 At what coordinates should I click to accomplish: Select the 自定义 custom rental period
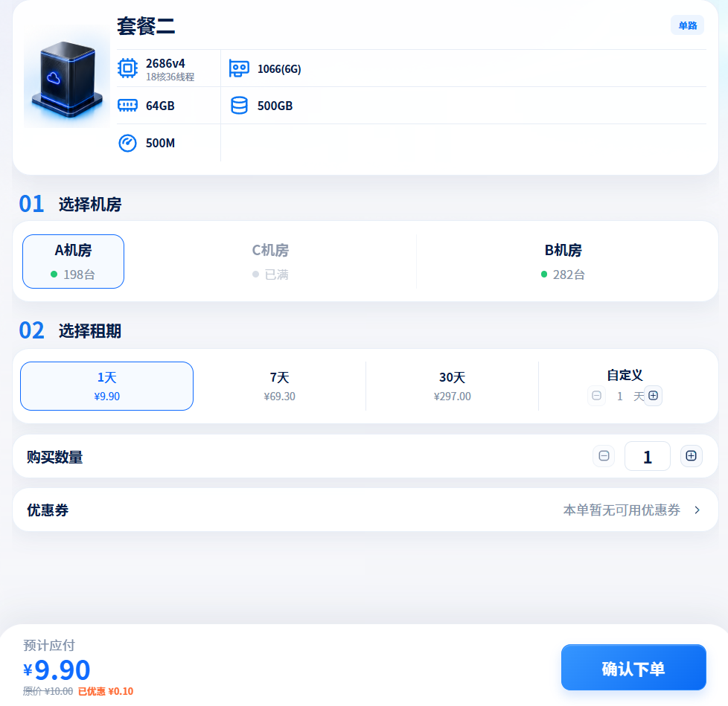click(625, 375)
